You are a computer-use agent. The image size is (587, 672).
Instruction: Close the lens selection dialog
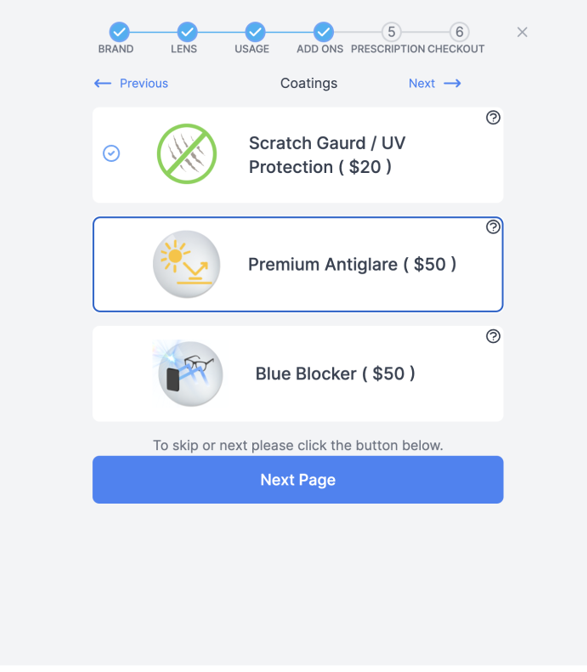coord(522,32)
